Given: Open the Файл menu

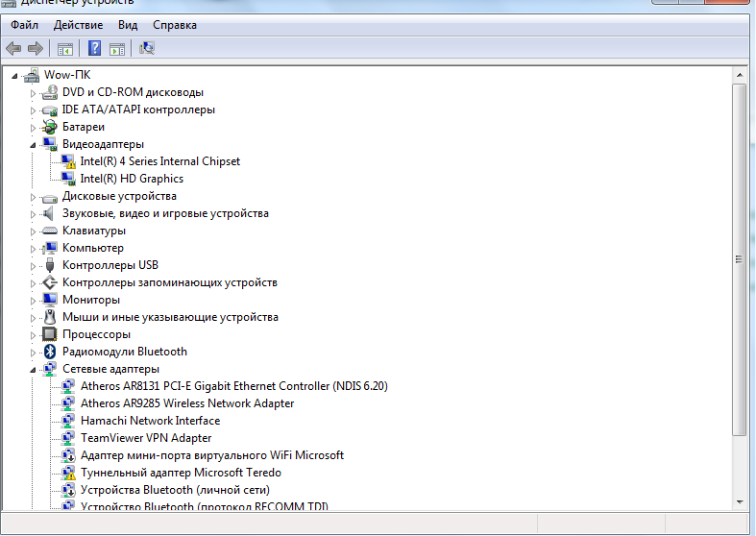Looking at the screenshot, I should tap(24, 25).
